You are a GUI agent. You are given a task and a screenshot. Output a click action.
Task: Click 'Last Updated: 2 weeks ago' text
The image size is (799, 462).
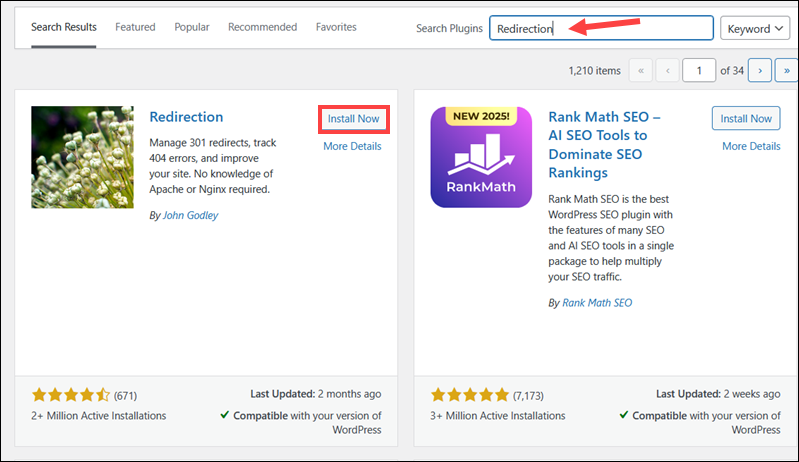tap(718, 394)
